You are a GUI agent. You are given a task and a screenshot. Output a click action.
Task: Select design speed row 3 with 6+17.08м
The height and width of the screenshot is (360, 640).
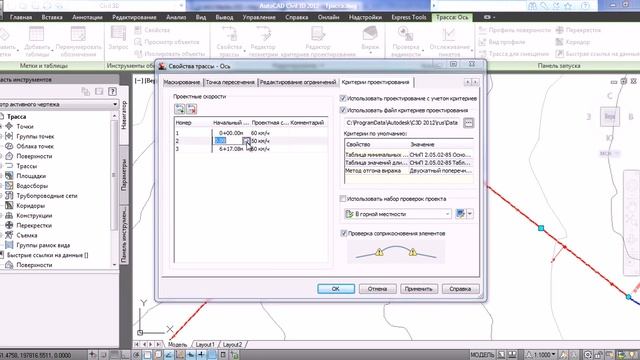click(x=251, y=149)
